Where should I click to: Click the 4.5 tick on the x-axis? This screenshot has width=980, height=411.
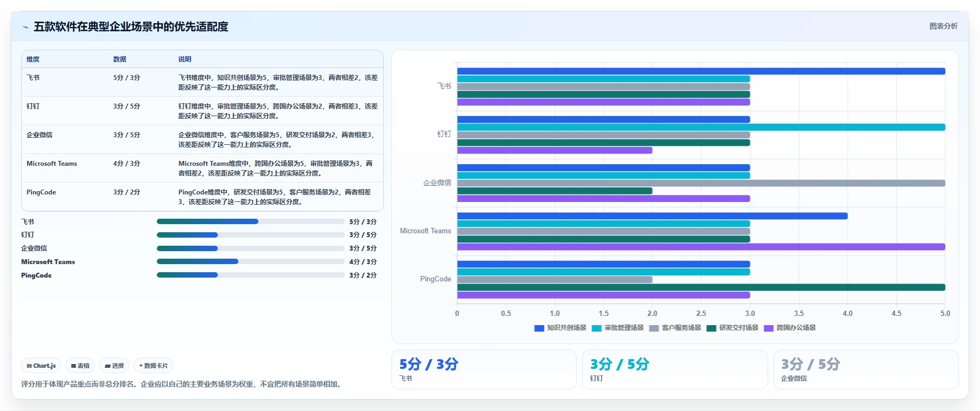tap(896, 313)
